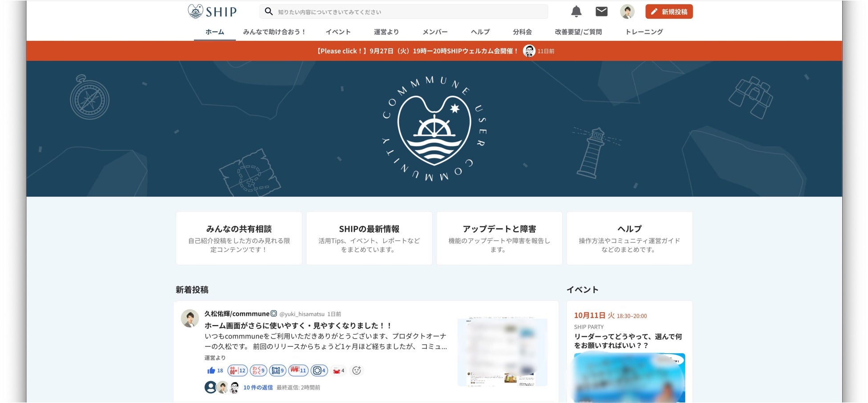
Task: Open the アップデートと障害 card
Action: pos(499,238)
